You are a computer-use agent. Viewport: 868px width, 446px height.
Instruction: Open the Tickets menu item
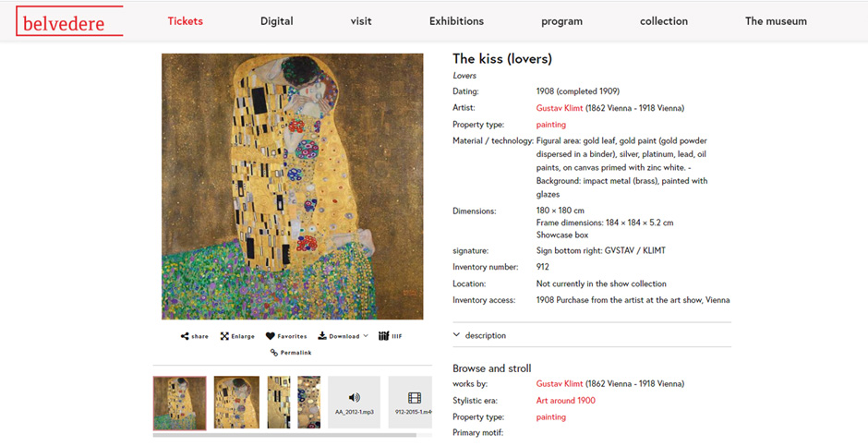point(186,21)
